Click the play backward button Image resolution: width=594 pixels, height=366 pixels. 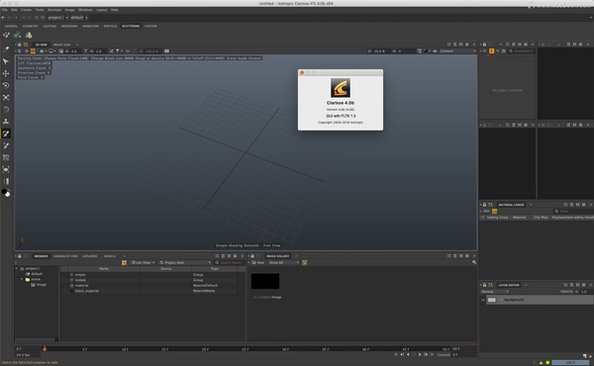tap(408, 355)
